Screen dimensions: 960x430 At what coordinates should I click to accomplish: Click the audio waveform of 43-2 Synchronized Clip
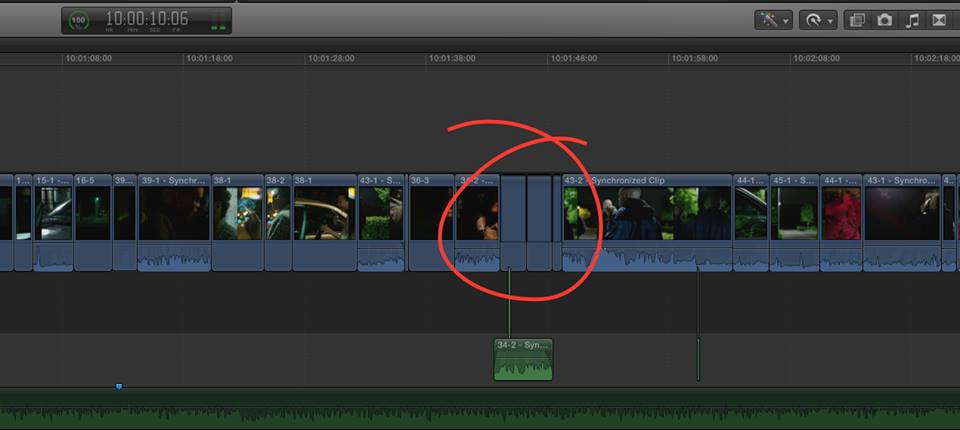(x=647, y=257)
